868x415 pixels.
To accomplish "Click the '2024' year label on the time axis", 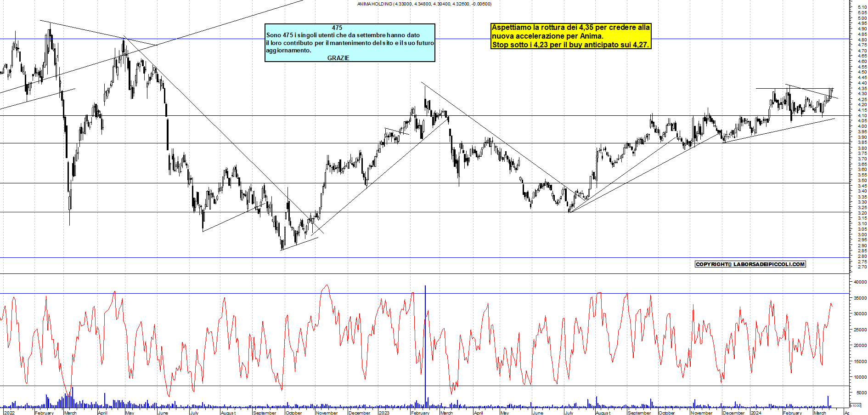I will point(755,413).
